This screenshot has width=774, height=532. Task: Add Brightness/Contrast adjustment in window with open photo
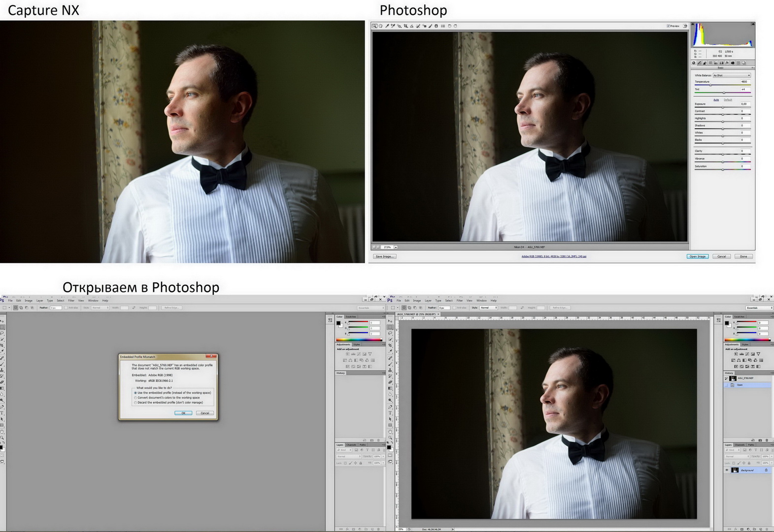click(736, 354)
